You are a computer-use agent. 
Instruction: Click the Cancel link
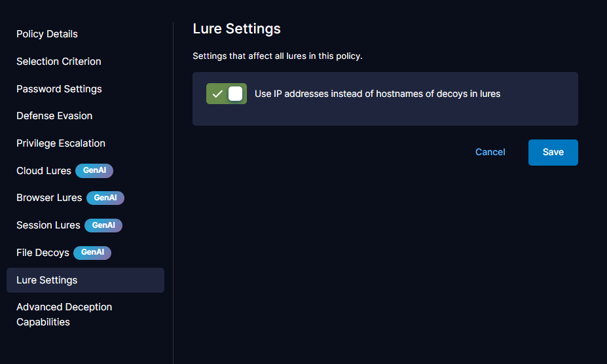[490, 152]
